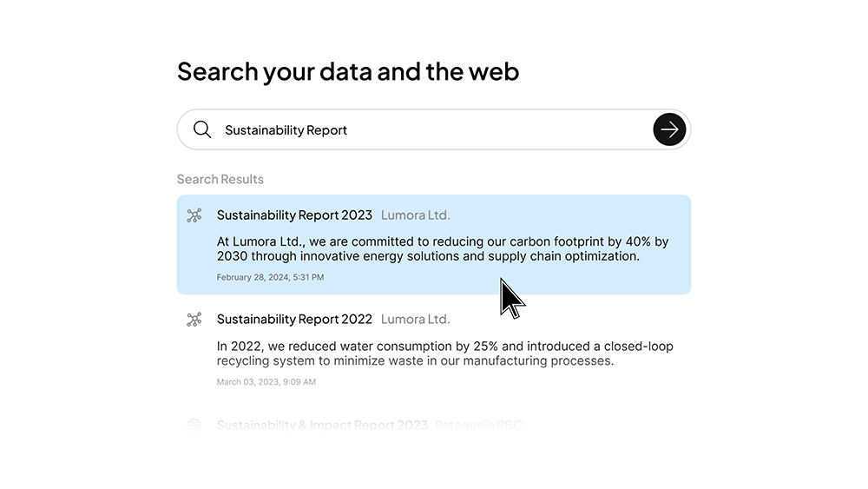Submit search with the black arrow button
This screenshot has height=489, width=868.
tap(669, 129)
